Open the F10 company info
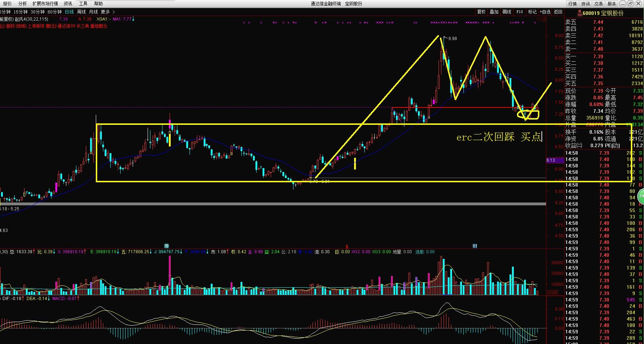 coord(519,12)
